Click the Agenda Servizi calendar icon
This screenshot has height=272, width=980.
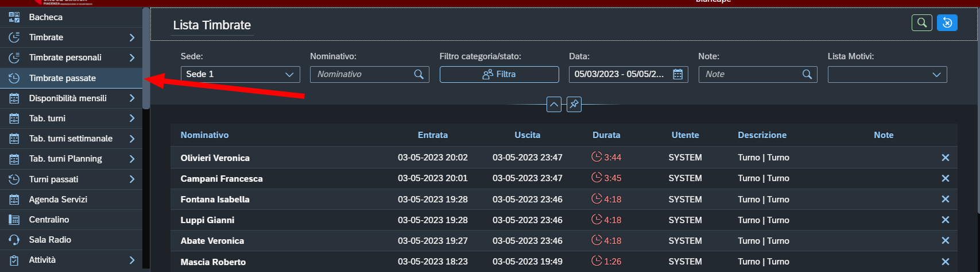click(14, 200)
